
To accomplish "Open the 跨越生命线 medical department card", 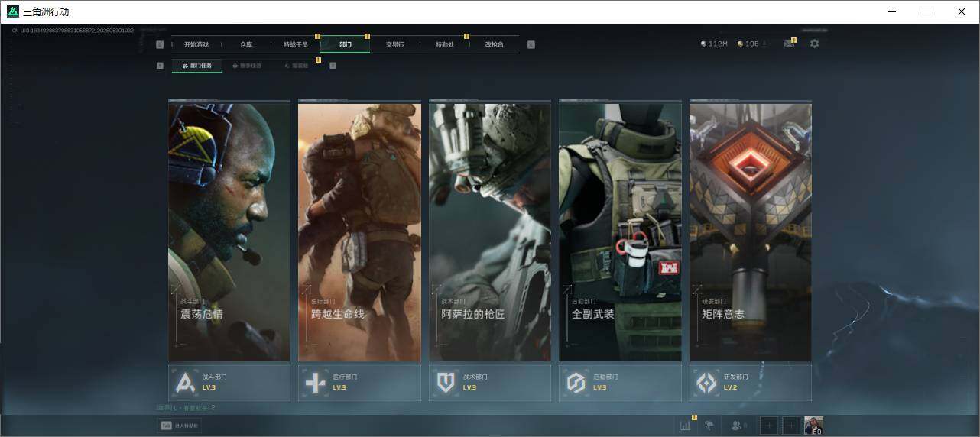I will 359,231.
